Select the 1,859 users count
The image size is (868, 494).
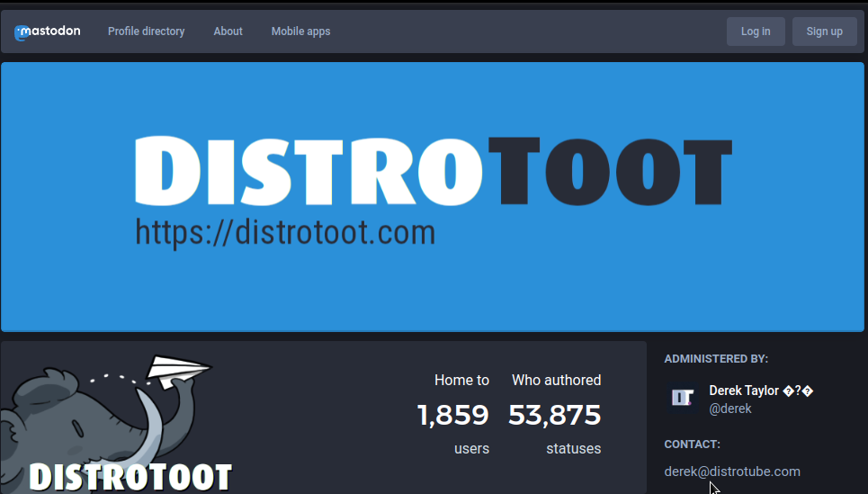pos(452,415)
